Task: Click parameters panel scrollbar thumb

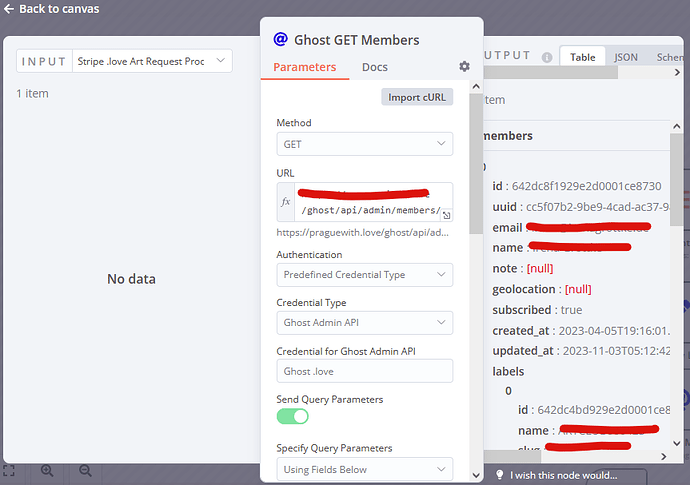Action: 476,163
